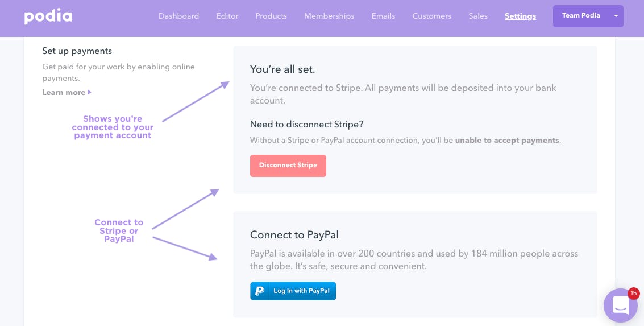The height and width of the screenshot is (326, 644).
Task: Click the Connect to PayPal heading
Action: coord(294,235)
